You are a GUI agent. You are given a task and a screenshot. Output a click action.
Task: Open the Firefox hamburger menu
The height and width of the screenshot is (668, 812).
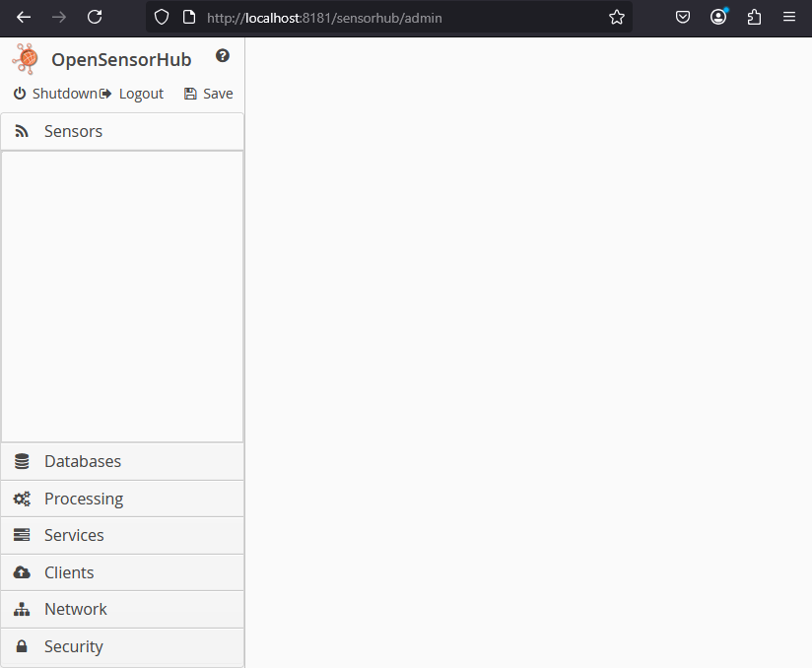click(x=788, y=17)
